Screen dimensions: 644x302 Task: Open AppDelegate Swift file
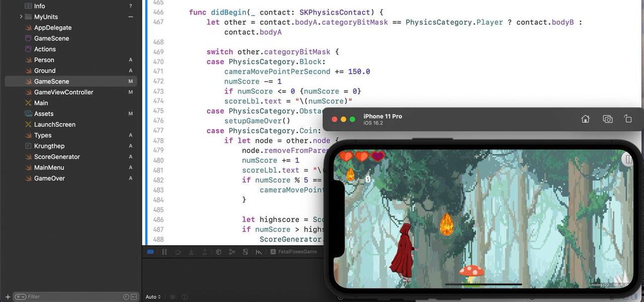pos(53,27)
